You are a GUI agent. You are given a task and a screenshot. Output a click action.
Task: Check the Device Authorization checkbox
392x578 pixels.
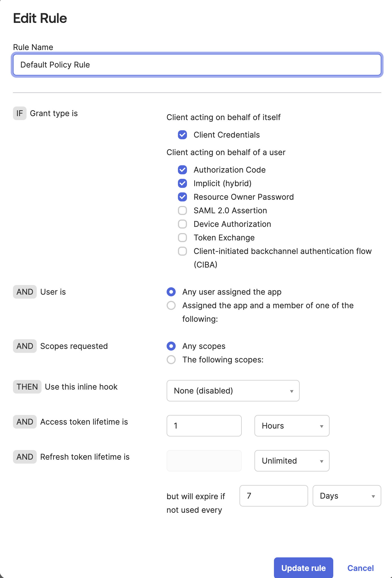[x=182, y=224]
